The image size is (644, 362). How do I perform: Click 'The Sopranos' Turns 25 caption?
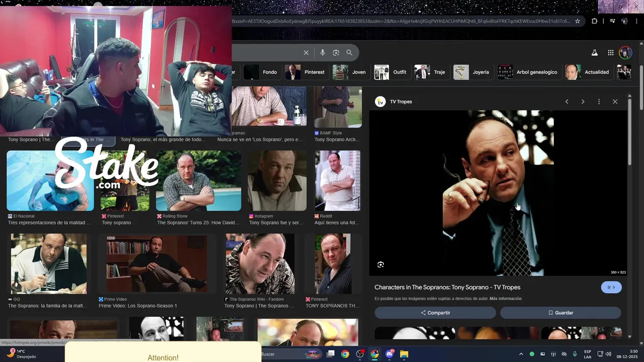click(198, 223)
